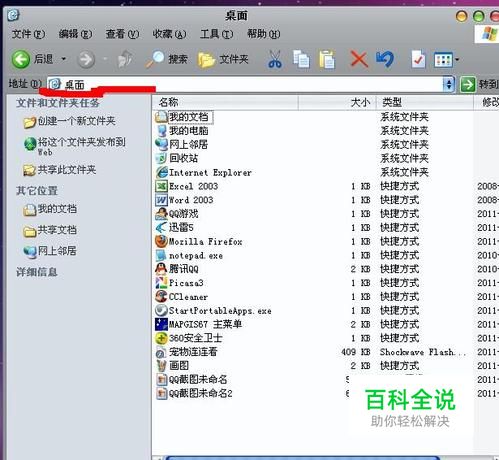The width and height of the screenshot is (499, 460).
Task: Select the QQ游戏 shortcut icon
Action: click(x=161, y=214)
